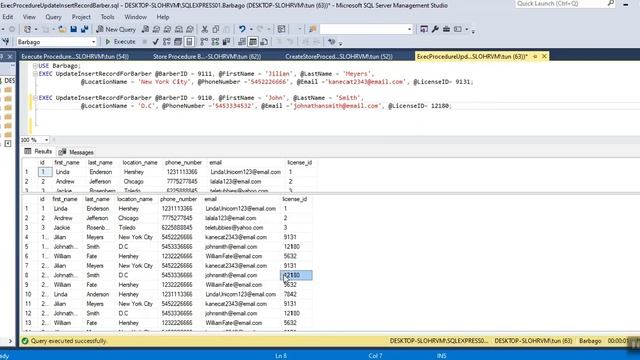
Task: Open the Query menu
Action: (x=53, y=17)
